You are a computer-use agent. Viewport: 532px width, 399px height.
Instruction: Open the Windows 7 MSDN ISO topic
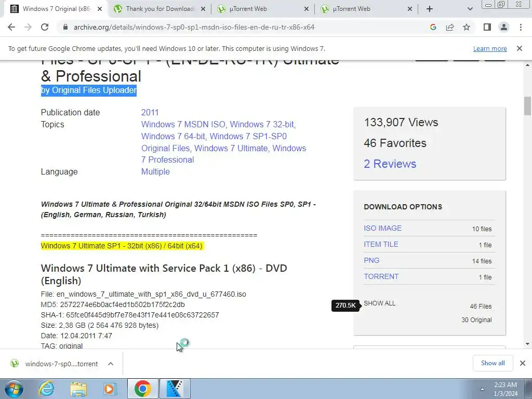click(183, 125)
